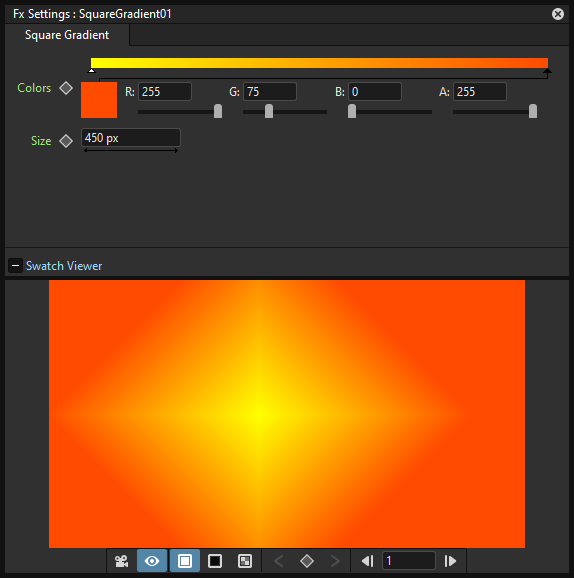Screen dimensions: 574x578
Task: Close the Fx Settings panel
Action: [557, 14]
